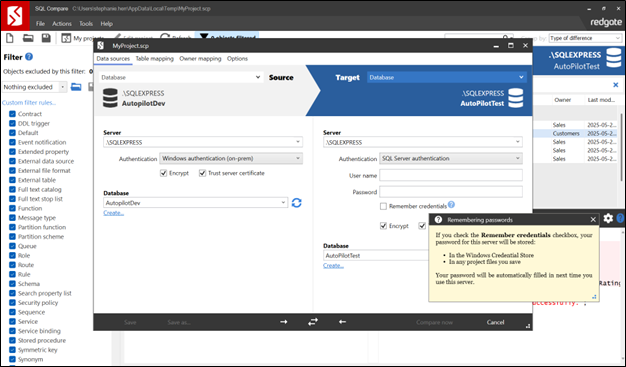Screen dimensions: 626x367
Task: Uncheck the Stored procedure filter checkbox
Action: pos(12,340)
